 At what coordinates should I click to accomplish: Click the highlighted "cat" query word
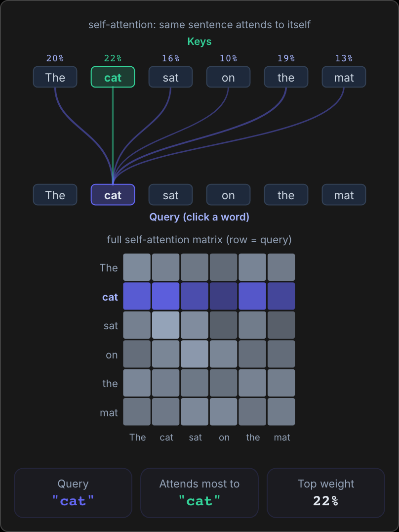click(113, 195)
